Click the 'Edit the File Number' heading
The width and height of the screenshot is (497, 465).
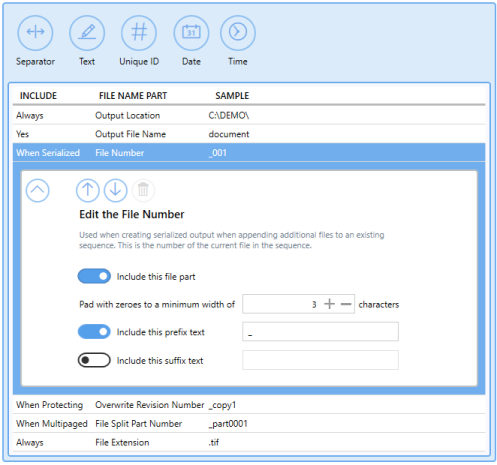pos(132,214)
